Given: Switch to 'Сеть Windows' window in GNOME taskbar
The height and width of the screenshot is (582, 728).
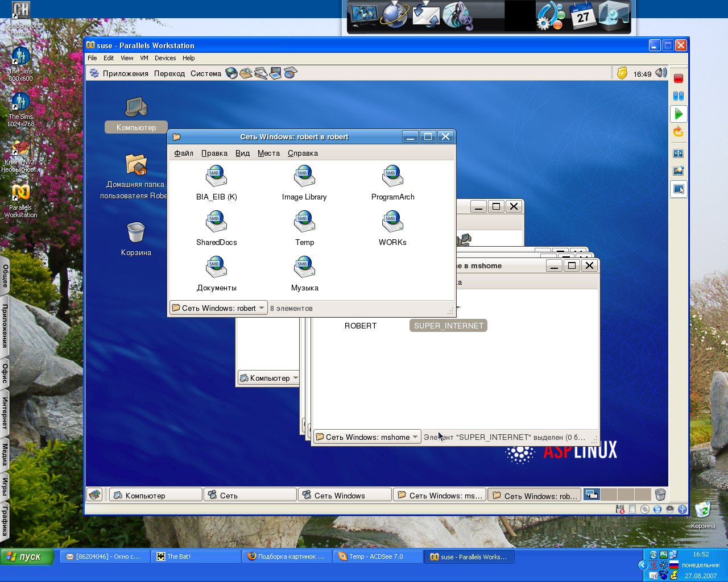Looking at the screenshot, I should (345, 495).
